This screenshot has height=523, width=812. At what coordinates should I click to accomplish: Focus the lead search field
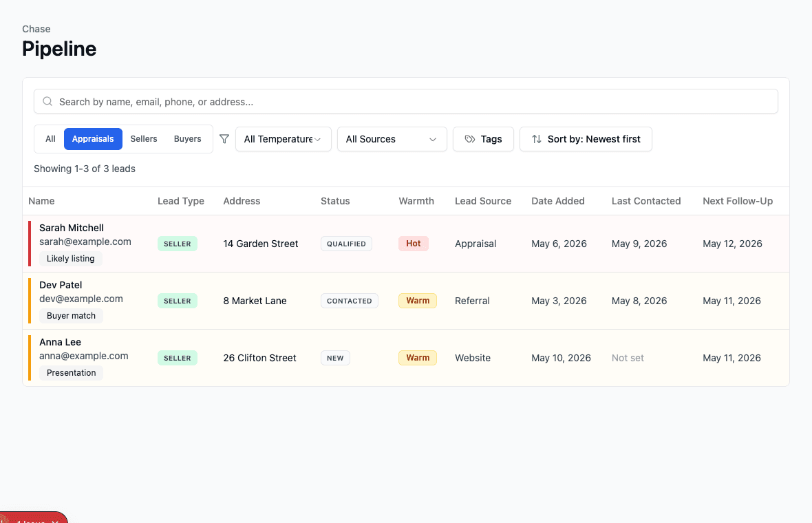click(x=406, y=101)
